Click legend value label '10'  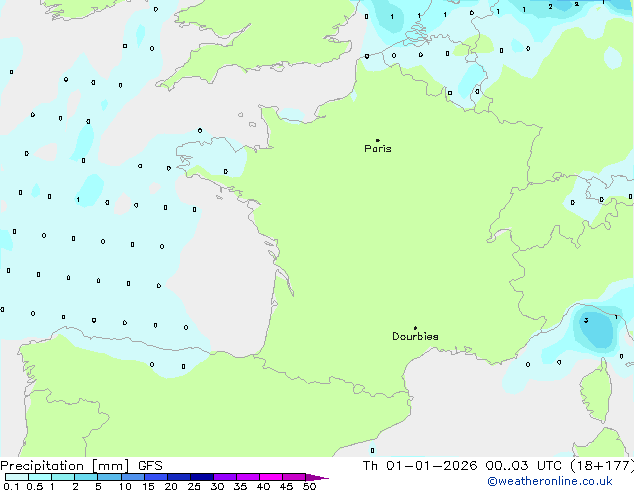coord(125,486)
